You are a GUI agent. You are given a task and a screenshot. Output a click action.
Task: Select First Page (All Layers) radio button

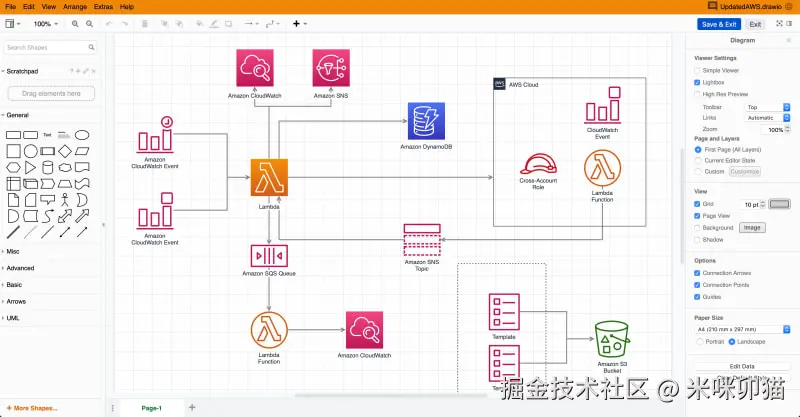[x=698, y=150]
